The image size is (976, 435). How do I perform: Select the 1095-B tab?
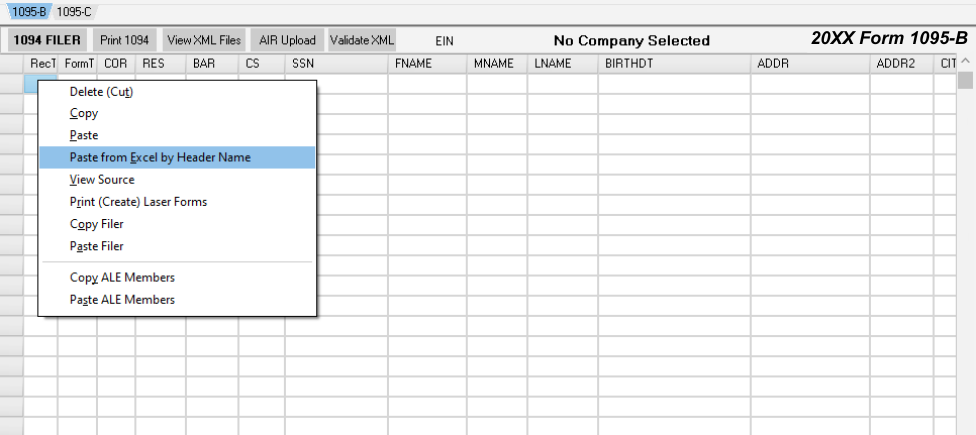point(29,12)
